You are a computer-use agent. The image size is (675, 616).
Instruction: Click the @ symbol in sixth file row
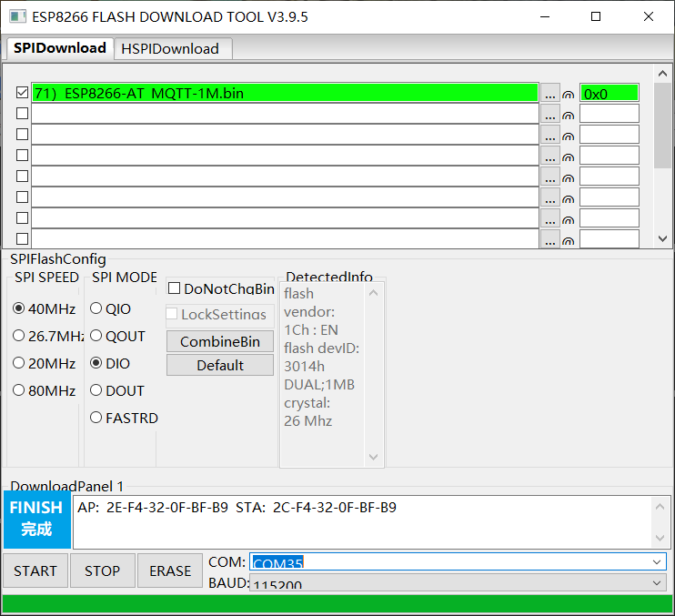(x=569, y=199)
